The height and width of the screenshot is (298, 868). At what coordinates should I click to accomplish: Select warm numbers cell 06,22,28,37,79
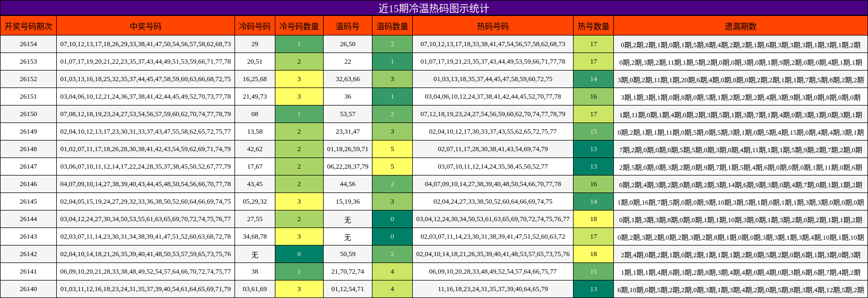348,166
